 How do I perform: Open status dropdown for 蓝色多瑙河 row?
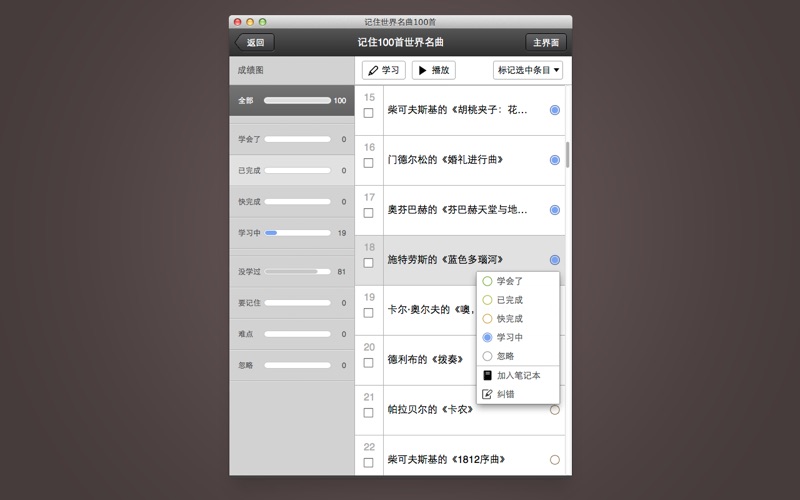[x=555, y=260]
